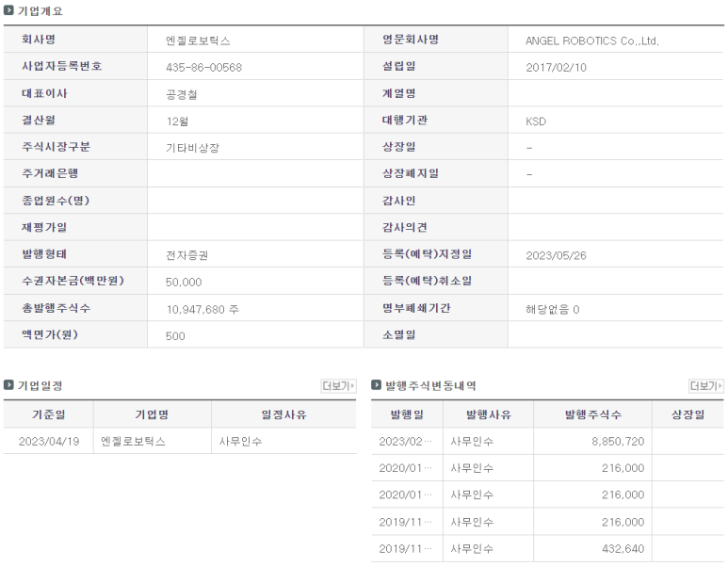Click the 대표이사 label
This screenshot has width=728, height=567.
coord(44,93)
